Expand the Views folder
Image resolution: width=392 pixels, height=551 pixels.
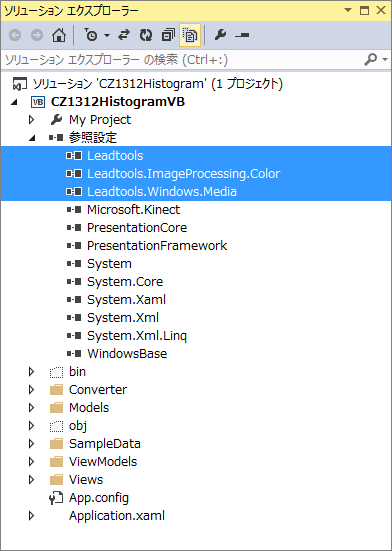(x=31, y=480)
